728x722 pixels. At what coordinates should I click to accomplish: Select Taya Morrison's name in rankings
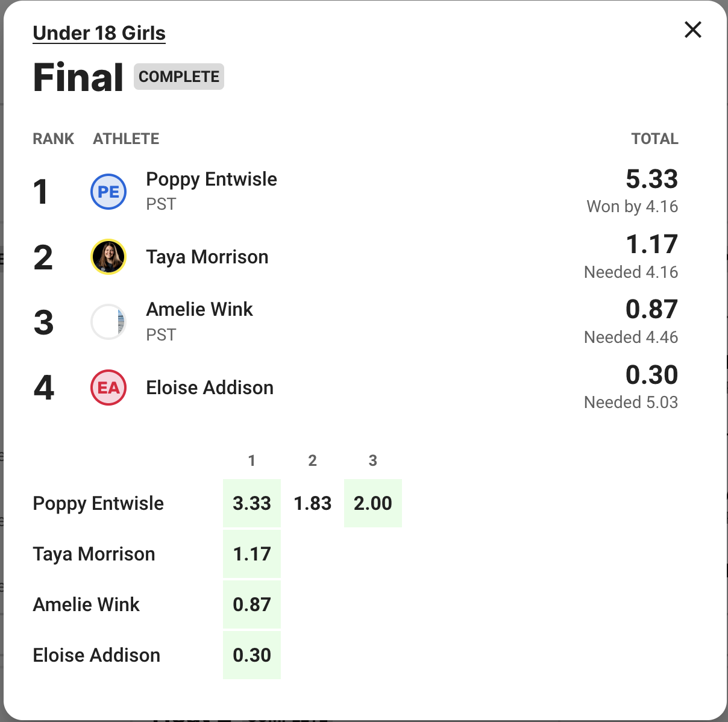pyautogui.click(x=207, y=257)
